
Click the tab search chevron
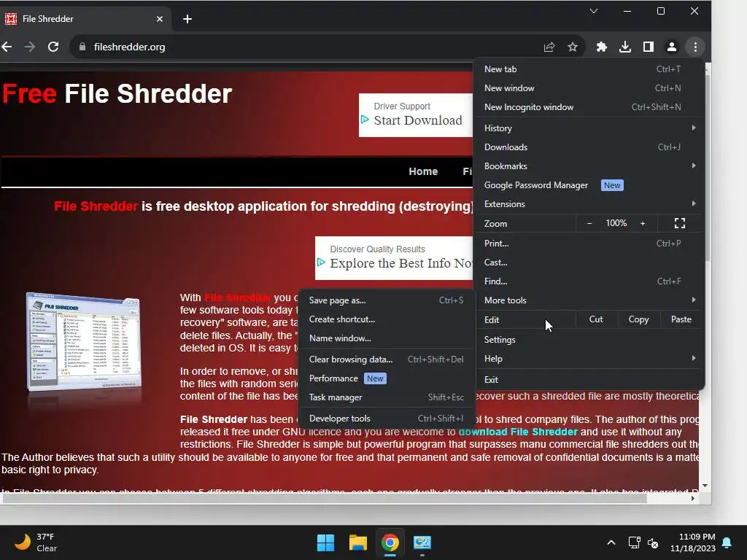[594, 11]
